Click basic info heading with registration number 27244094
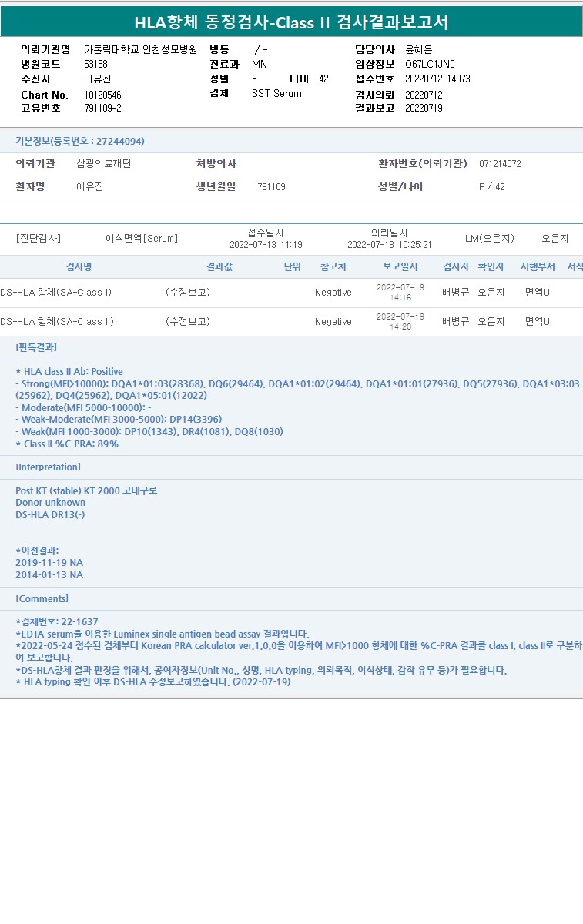The width and height of the screenshot is (583, 924). point(80,141)
